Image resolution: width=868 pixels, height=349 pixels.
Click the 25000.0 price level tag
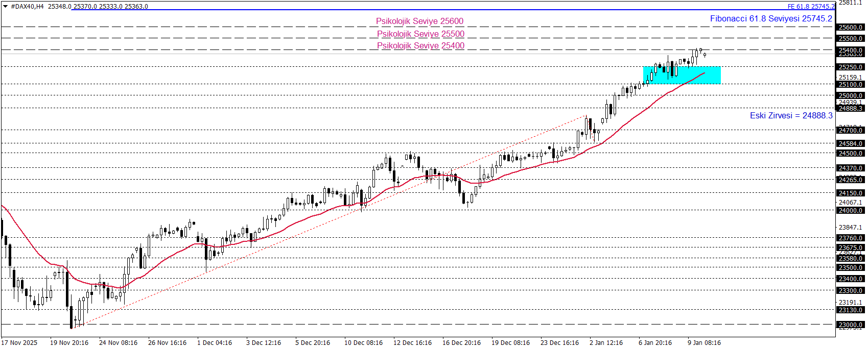851,96
